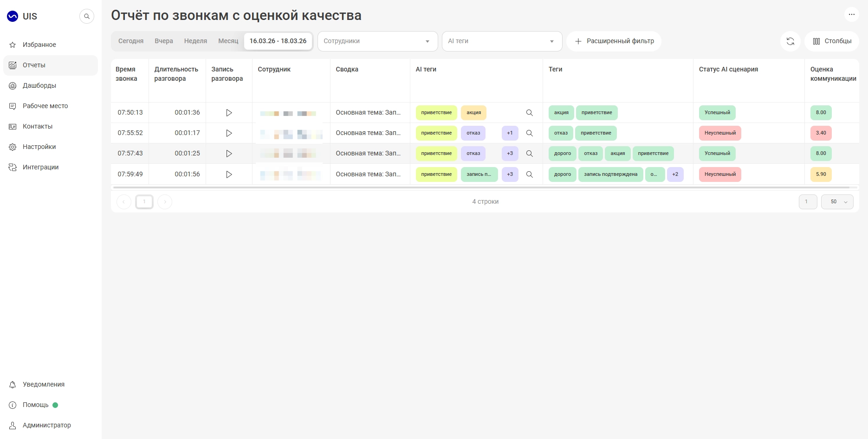This screenshot has width=868, height=439.
Task: Click magnifier in the 07:57:43 row
Action: pyautogui.click(x=529, y=154)
